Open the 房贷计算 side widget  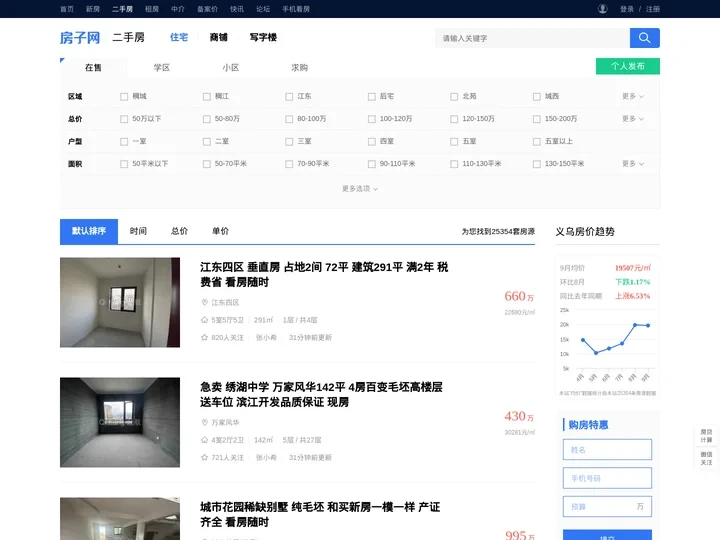tap(706, 436)
